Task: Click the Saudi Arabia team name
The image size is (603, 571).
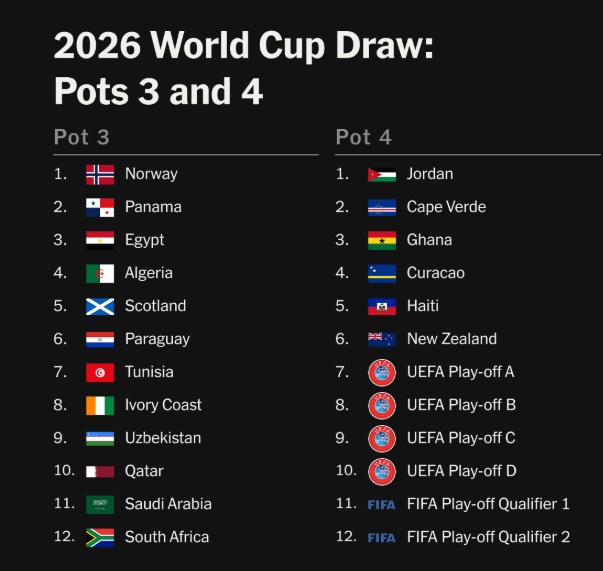Action: coord(168,504)
